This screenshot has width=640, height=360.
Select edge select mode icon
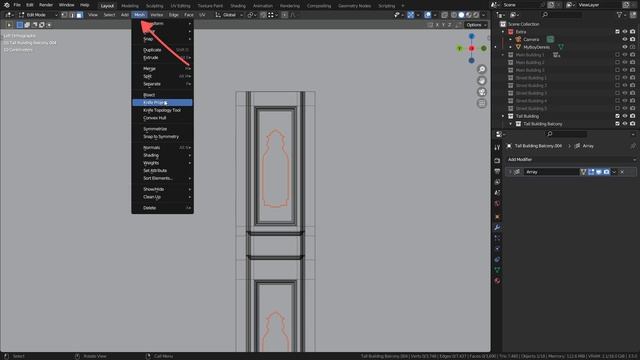point(71,15)
